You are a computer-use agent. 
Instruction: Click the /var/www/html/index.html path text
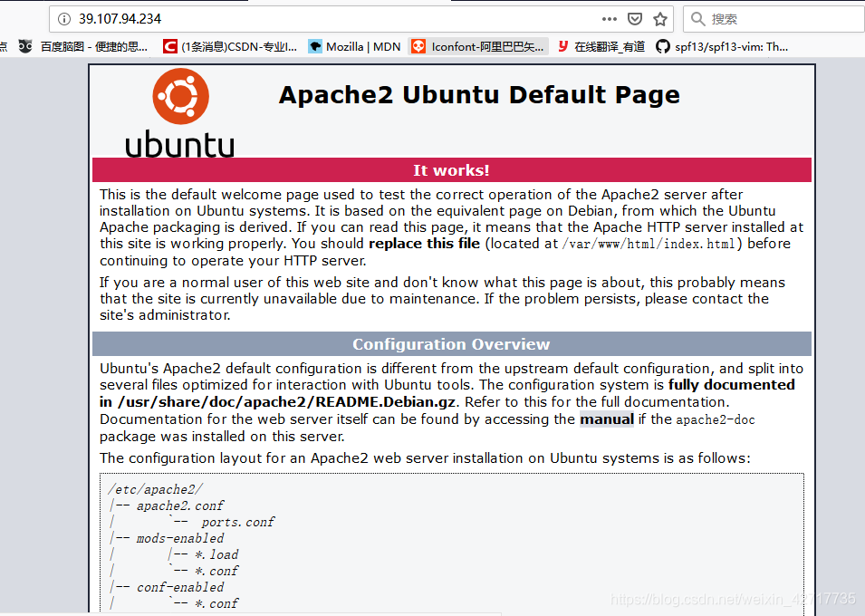[x=649, y=244]
